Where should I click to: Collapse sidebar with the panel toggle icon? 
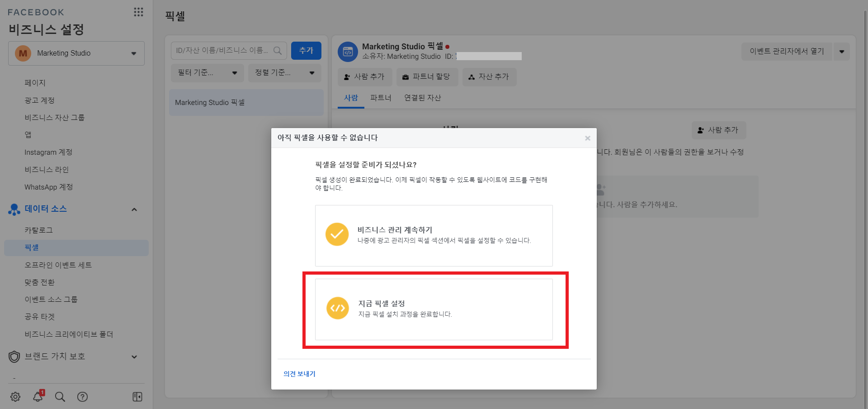tap(137, 397)
